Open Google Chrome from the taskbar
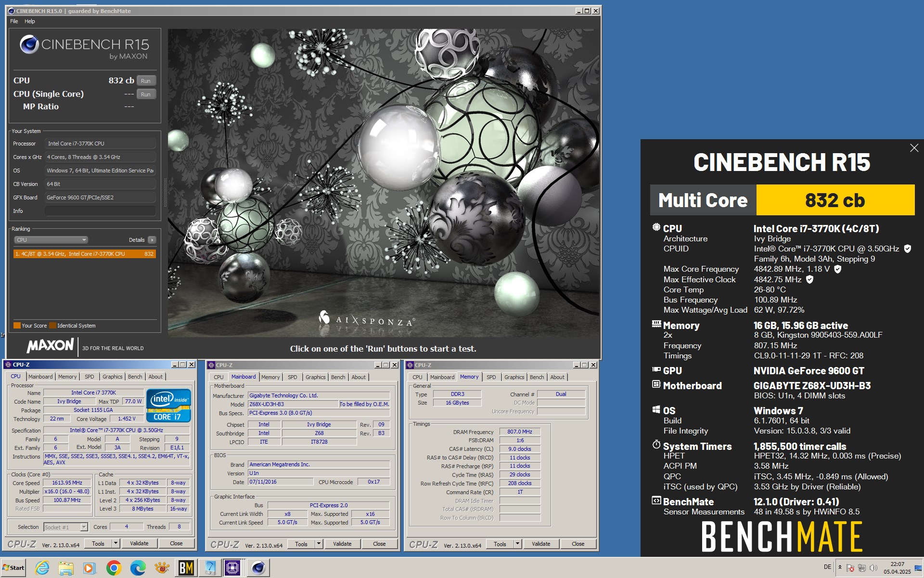Screen dimensions: 924x578 [x=114, y=568]
